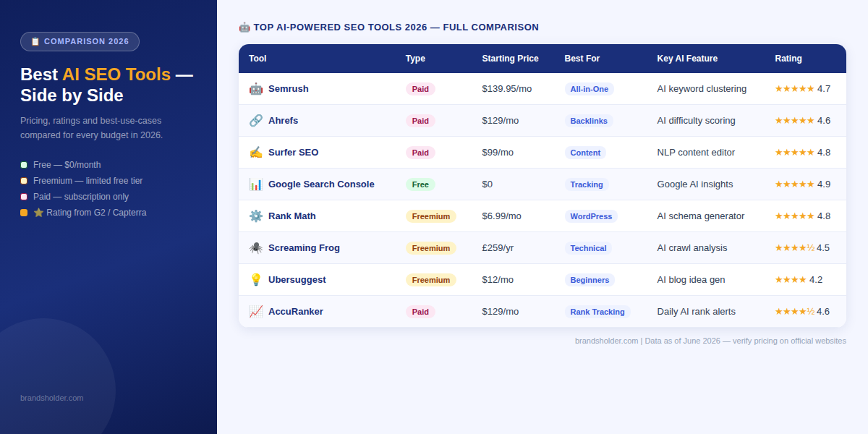Click the Screaming Frog spider icon

[256, 248]
